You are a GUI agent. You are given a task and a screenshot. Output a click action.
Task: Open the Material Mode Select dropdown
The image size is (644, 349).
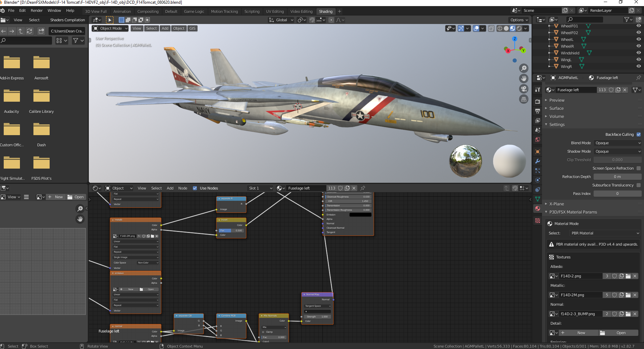604,233
